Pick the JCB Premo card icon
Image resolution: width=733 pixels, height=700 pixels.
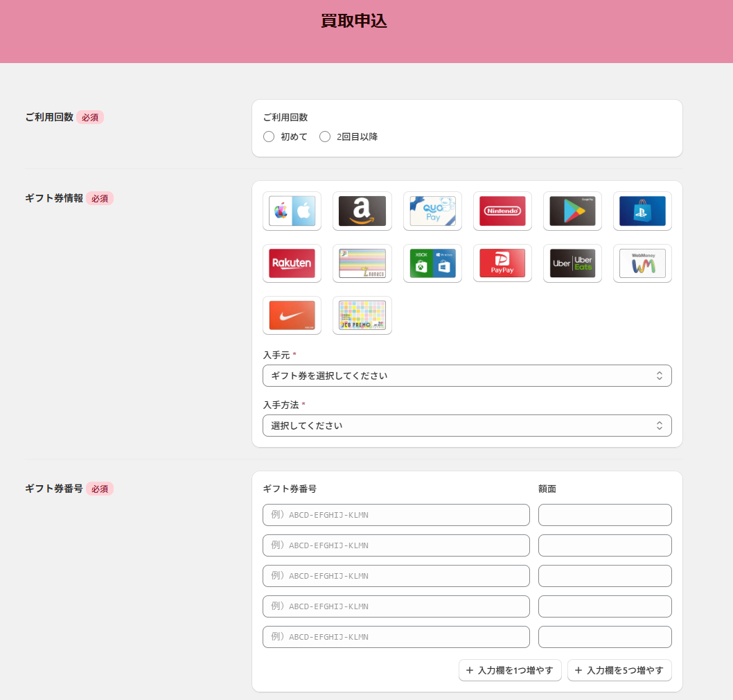point(362,315)
